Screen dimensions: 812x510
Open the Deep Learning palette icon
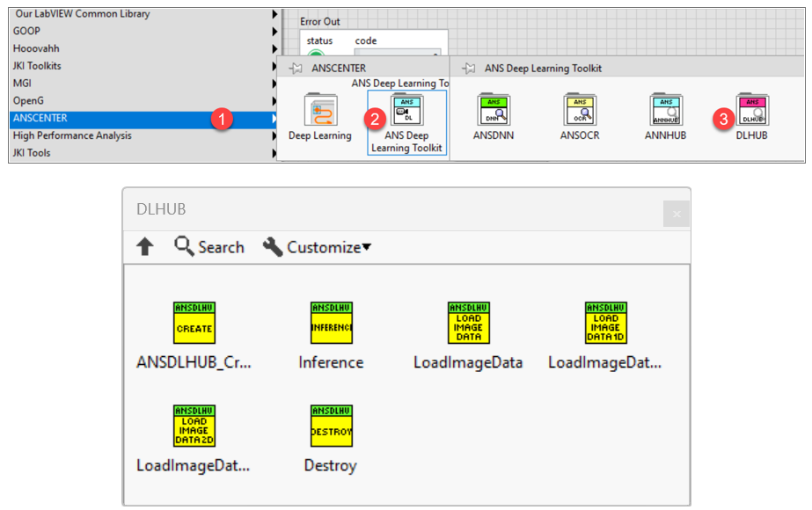click(x=320, y=111)
